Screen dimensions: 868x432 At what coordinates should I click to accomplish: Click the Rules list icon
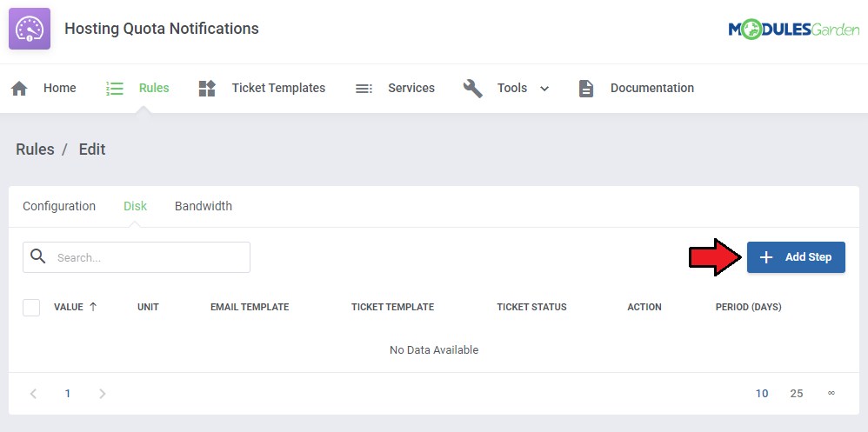coord(115,89)
